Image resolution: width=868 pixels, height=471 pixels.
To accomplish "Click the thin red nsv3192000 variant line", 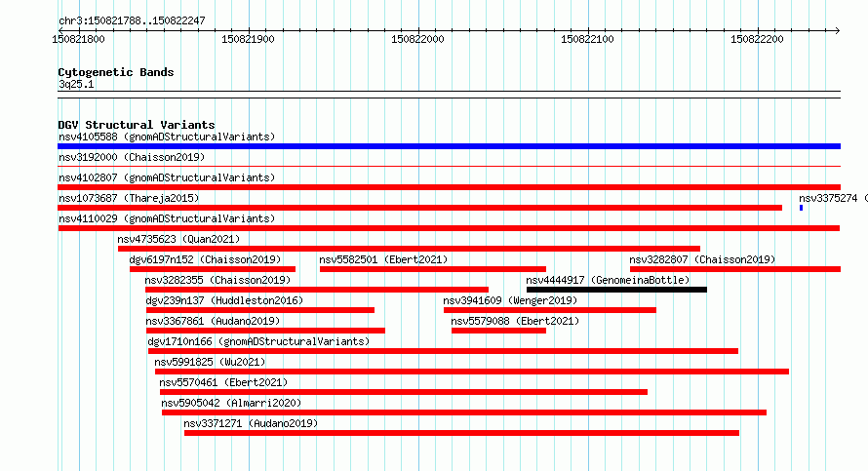I will pos(449,166).
